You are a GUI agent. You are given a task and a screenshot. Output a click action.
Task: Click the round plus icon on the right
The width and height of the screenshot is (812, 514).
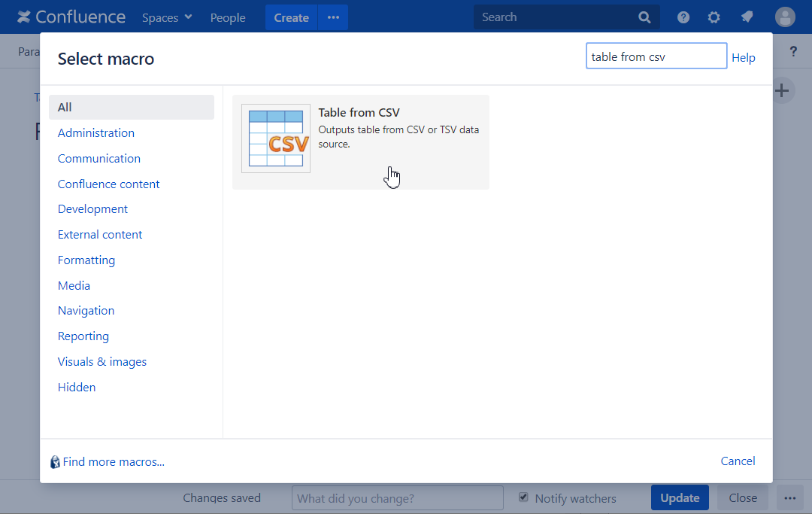coord(782,91)
